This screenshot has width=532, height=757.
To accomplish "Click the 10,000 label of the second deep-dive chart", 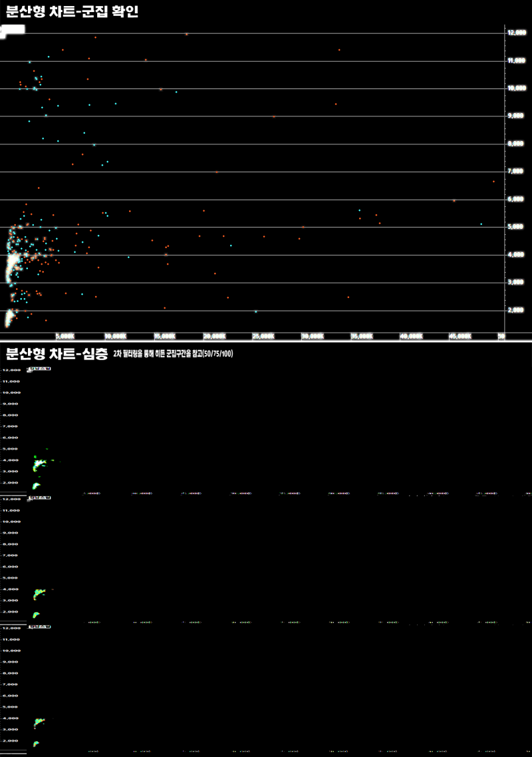I will [x=11, y=522].
